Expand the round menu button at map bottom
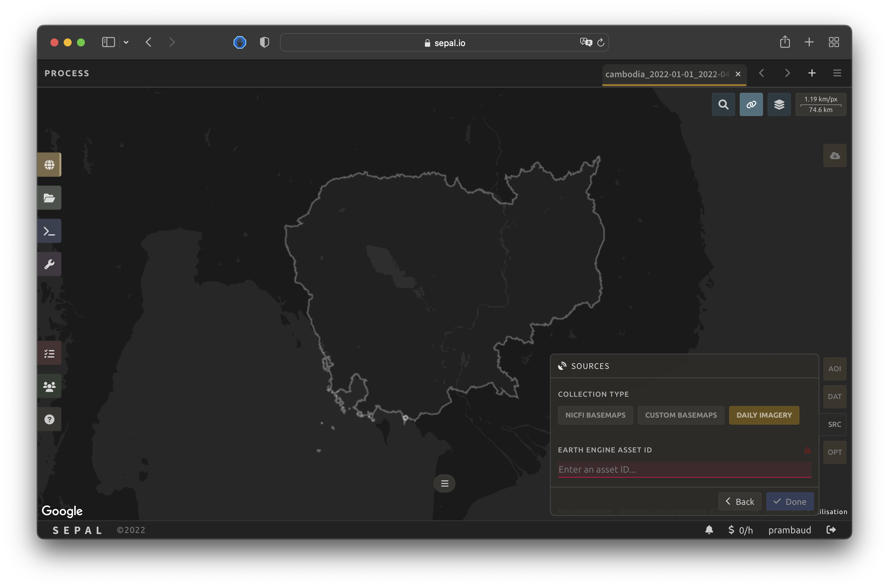889x588 pixels. click(x=444, y=483)
